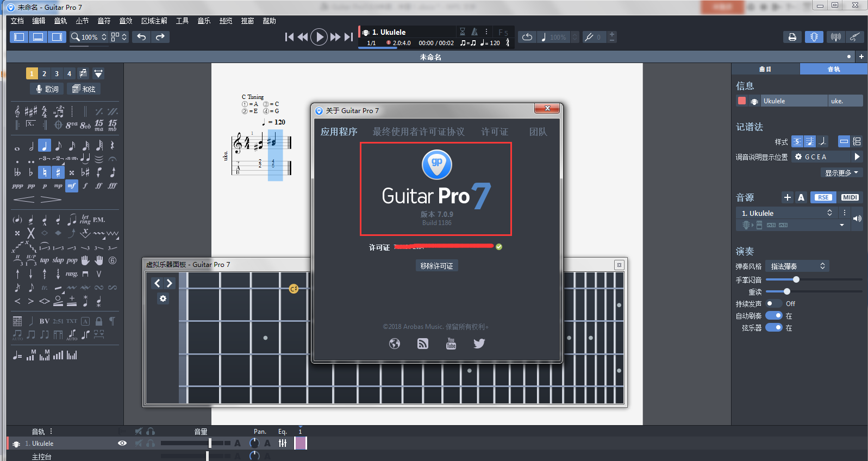
Task: Adjust the 手掌闷音 slider handle
Action: (796, 279)
